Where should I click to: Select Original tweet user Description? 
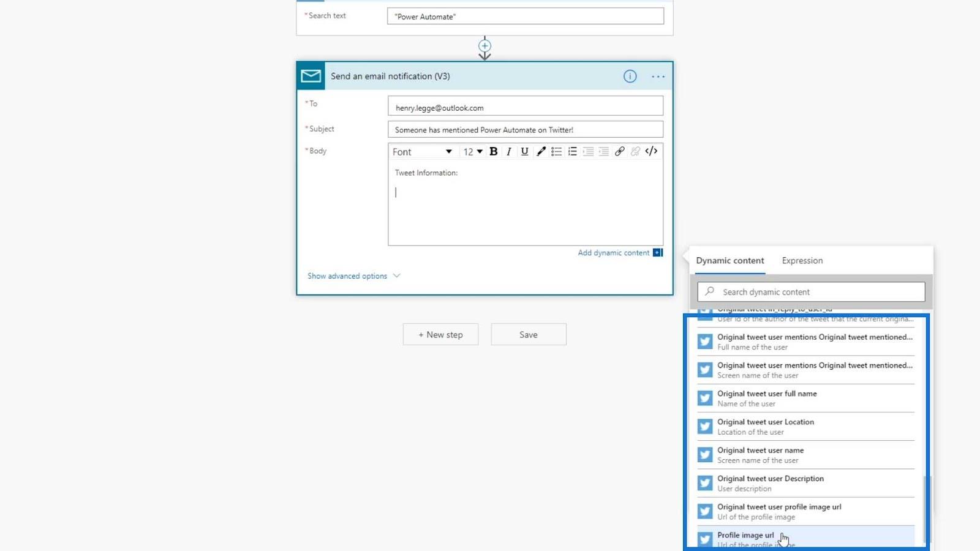[x=805, y=484]
